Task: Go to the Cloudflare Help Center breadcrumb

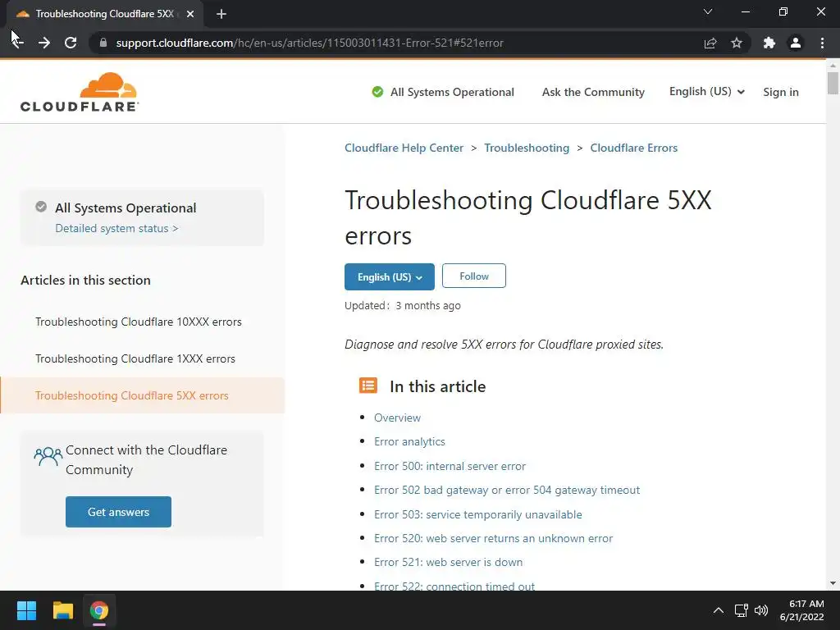Action: point(404,148)
